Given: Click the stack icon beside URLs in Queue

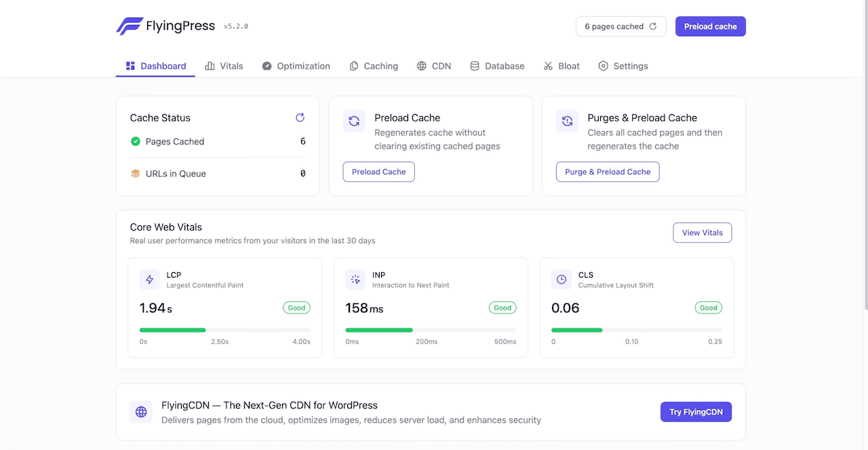Looking at the screenshot, I should click(135, 173).
